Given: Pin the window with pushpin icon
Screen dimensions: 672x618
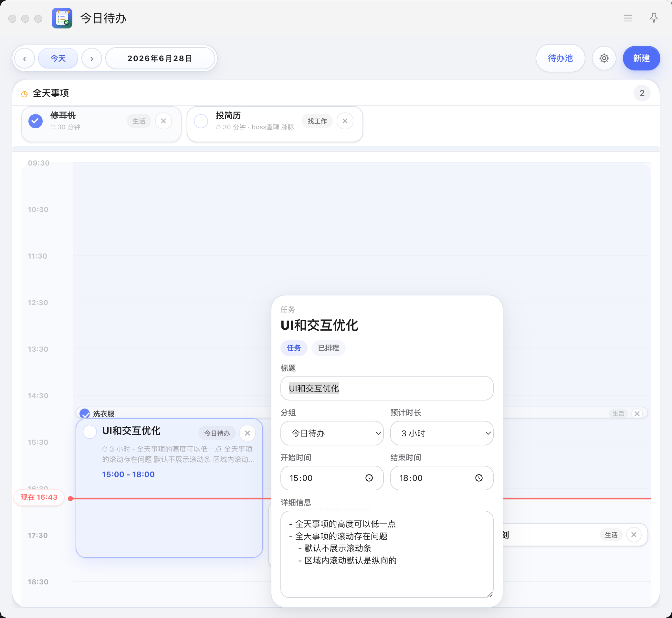Looking at the screenshot, I should click(x=654, y=18).
